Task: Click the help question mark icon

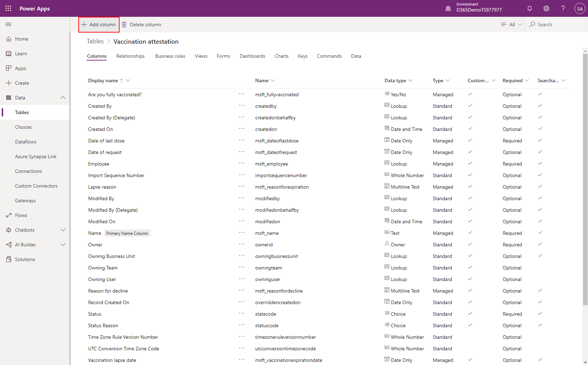Action: coord(563,8)
